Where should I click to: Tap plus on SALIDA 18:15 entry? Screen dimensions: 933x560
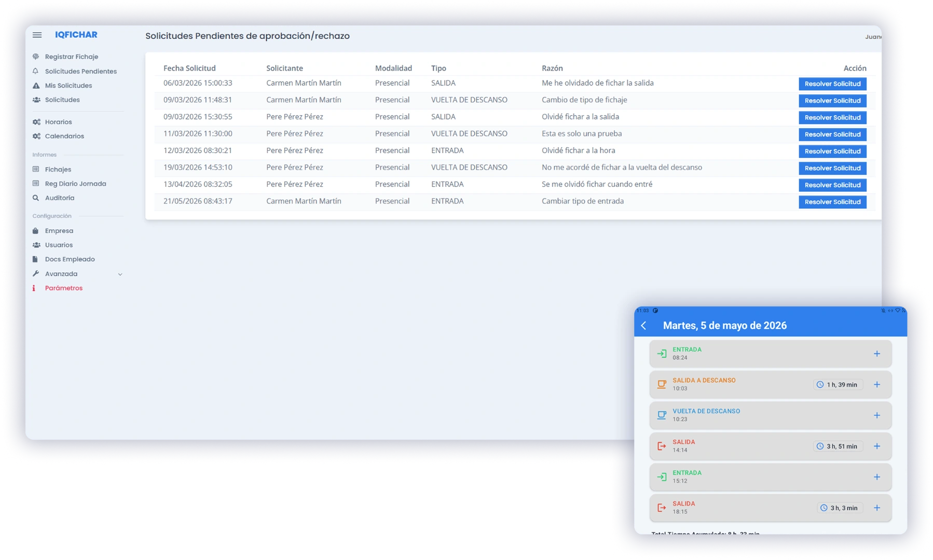tap(876, 508)
